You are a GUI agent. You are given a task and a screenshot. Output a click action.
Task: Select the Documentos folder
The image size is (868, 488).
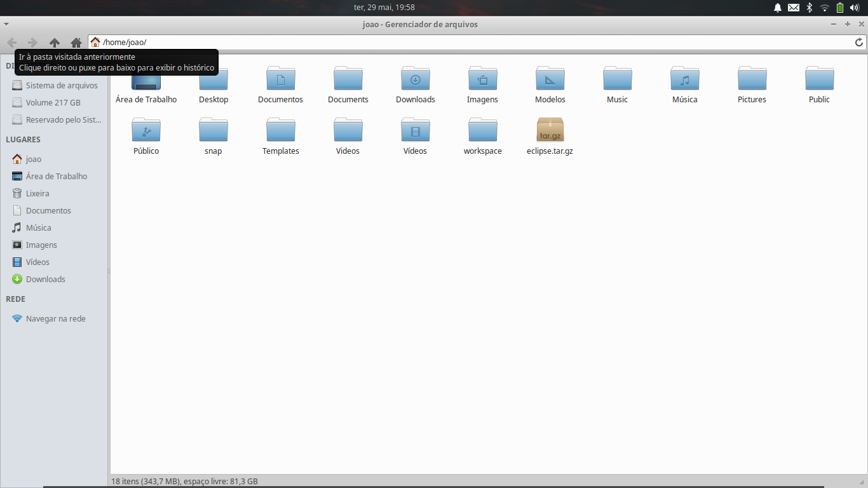pyautogui.click(x=281, y=86)
